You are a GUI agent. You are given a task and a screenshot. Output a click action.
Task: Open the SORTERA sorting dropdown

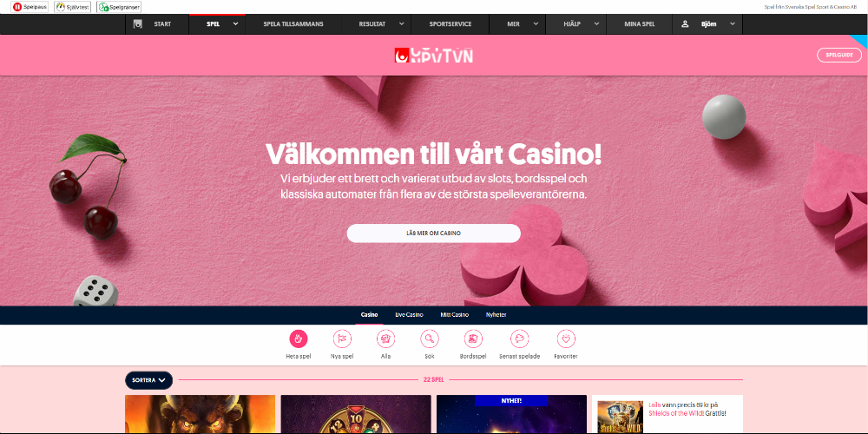[149, 380]
